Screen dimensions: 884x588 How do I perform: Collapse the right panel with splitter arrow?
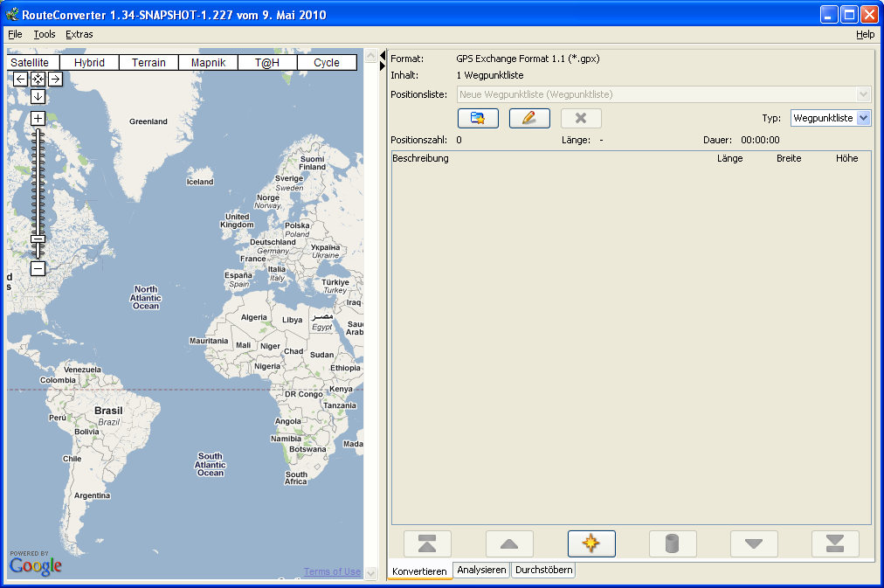383,66
